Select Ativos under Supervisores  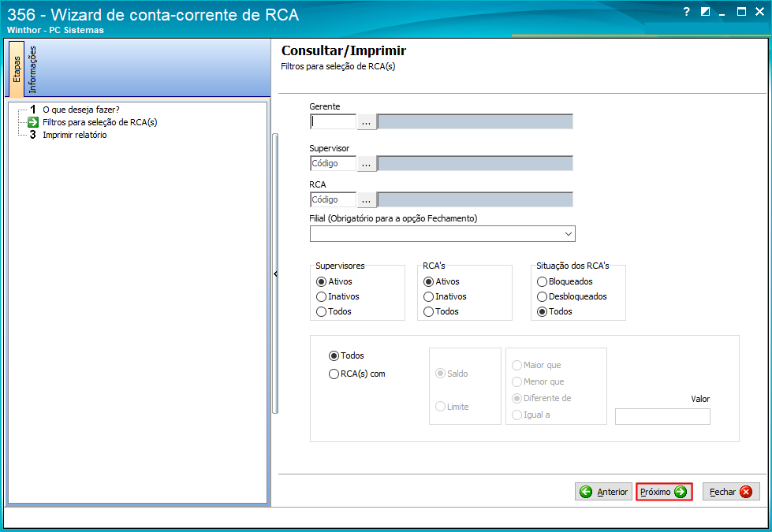tap(334, 281)
